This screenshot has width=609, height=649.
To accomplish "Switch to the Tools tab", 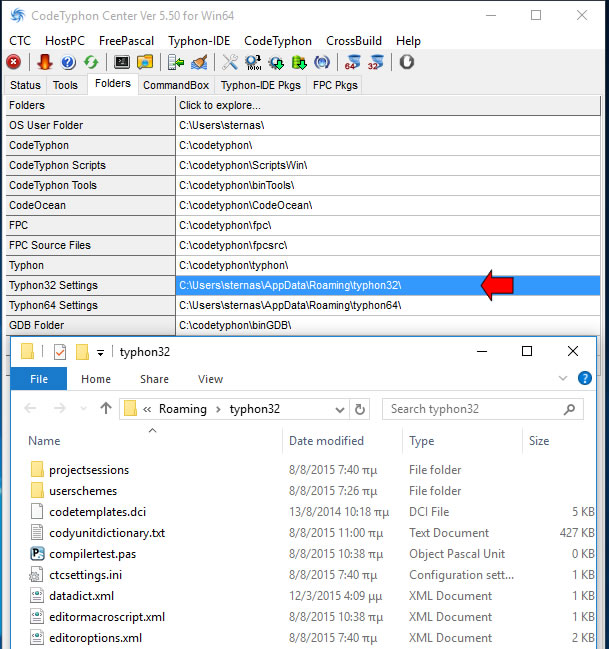I will point(65,85).
